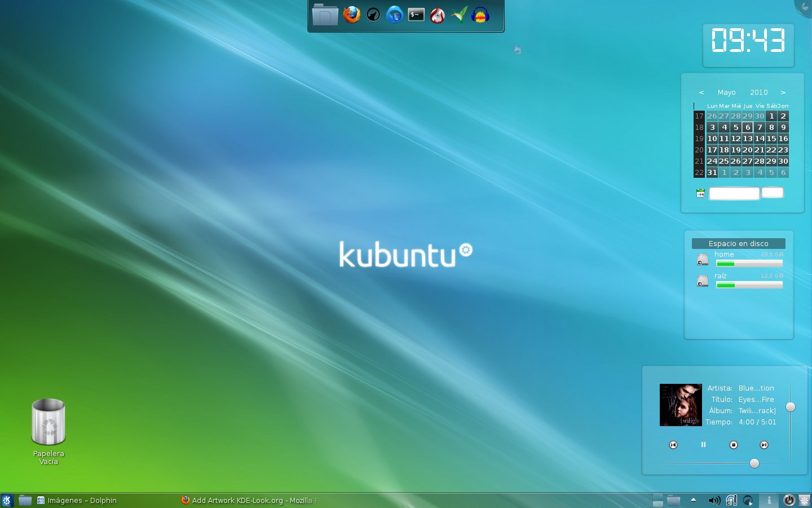Launch Audacity headphones icon in dock

[x=480, y=15]
